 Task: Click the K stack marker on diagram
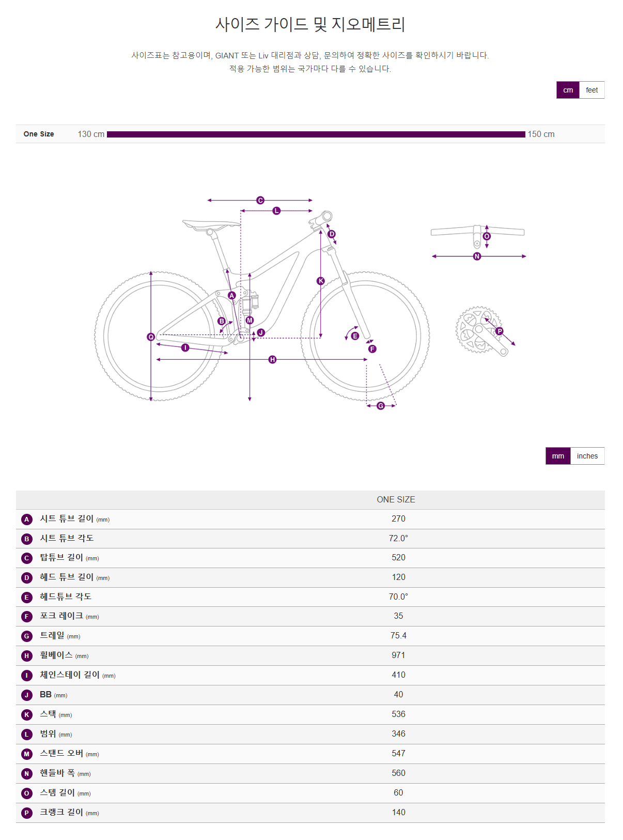coord(321,281)
